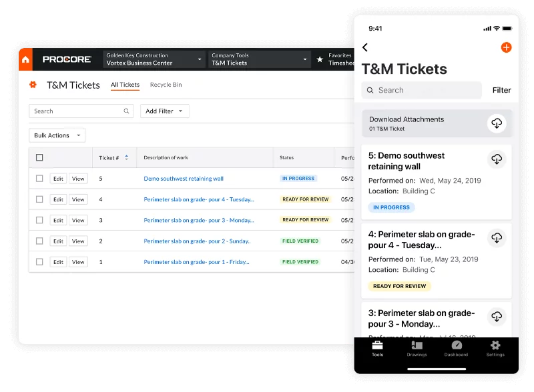Tap the orange plus icon to add ticket
This screenshot has width=534, height=392.
[506, 47]
